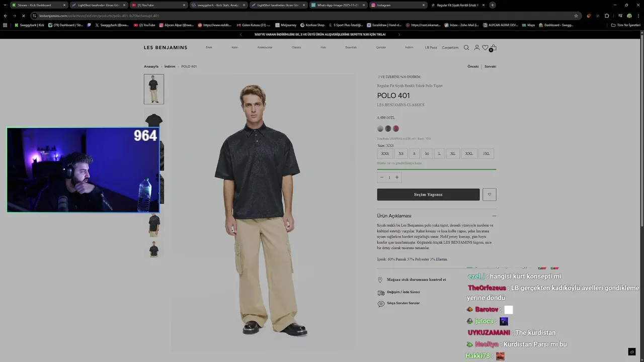Open the Kadın menu
This screenshot has width=644, height=362.
pyautogui.click(x=234, y=48)
